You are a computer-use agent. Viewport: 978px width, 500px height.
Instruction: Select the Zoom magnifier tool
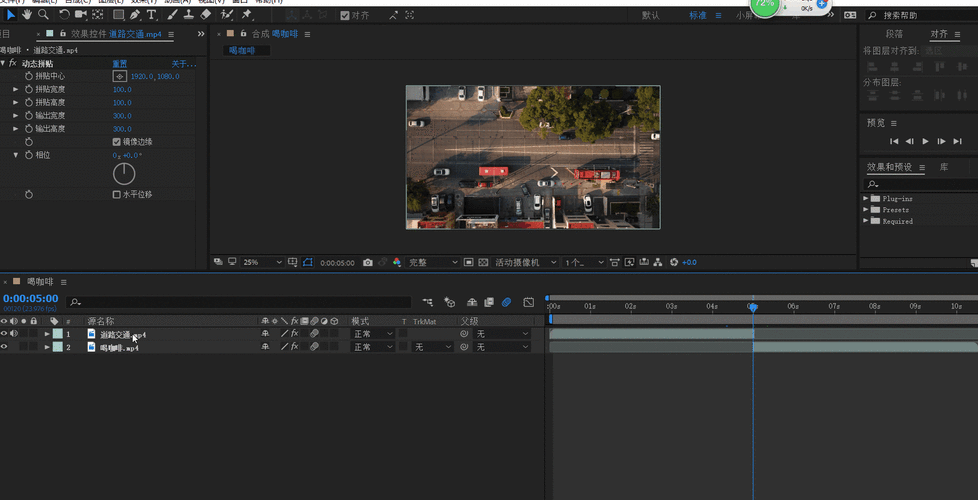pyautogui.click(x=43, y=14)
